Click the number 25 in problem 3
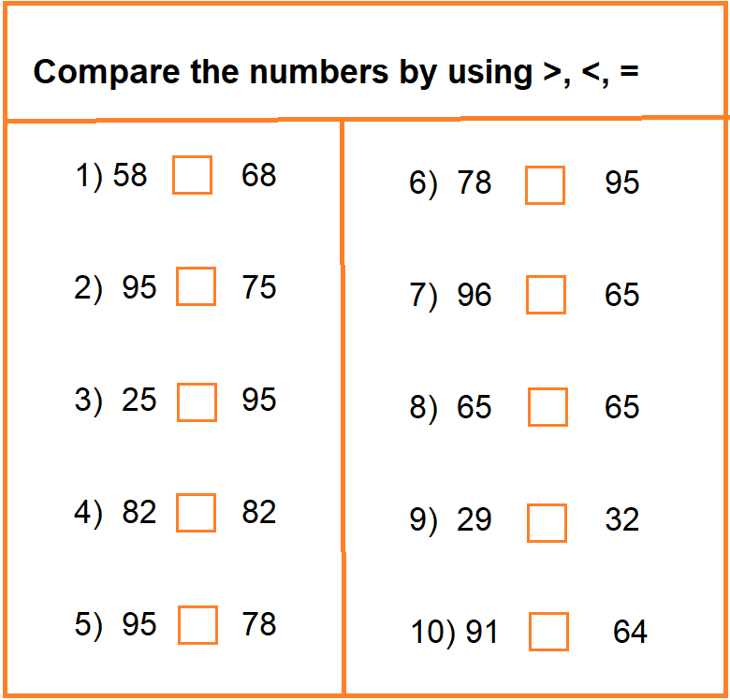This screenshot has width=730, height=700. click(139, 401)
